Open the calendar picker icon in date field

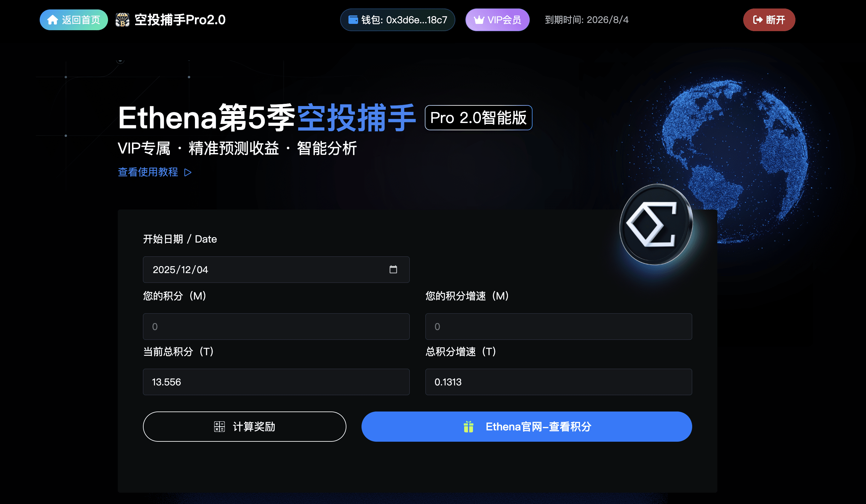[393, 270]
